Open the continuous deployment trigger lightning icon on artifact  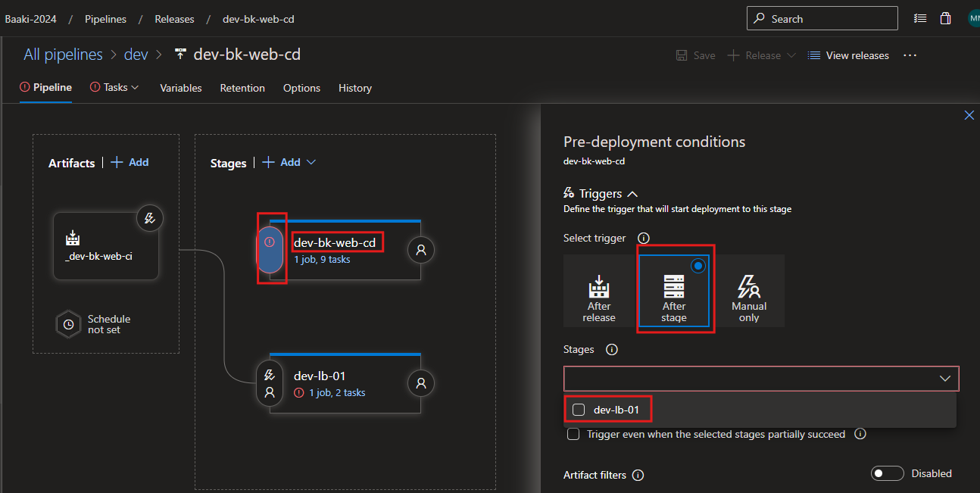[x=150, y=219]
